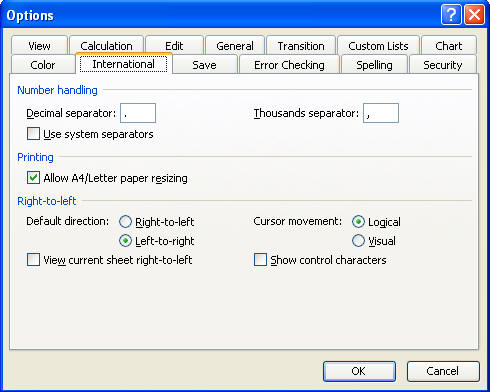
Task: Close the Options dialog
Action: (474, 15)
